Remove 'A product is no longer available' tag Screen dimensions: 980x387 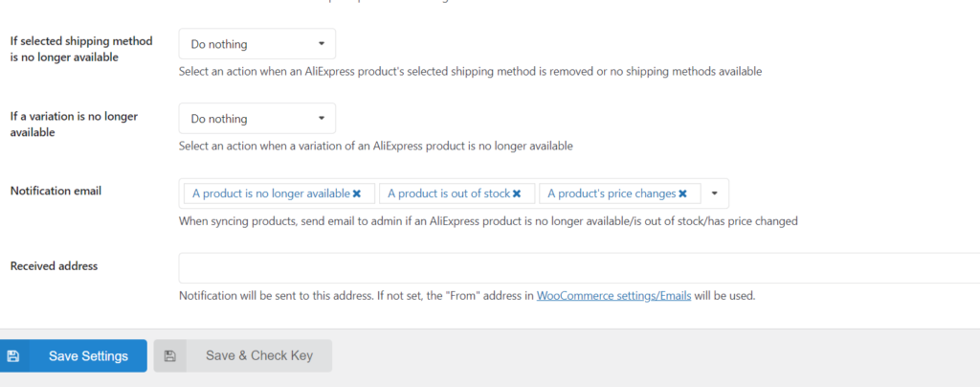[357, 193]
